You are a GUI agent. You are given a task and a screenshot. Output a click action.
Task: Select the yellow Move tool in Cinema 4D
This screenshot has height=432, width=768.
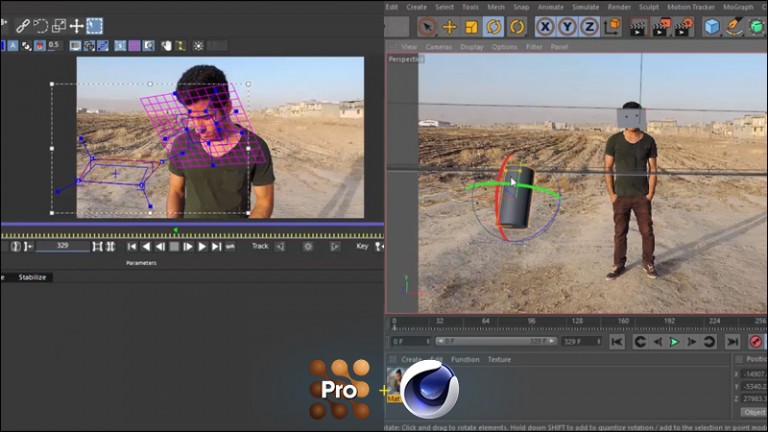tap(449, 26)
